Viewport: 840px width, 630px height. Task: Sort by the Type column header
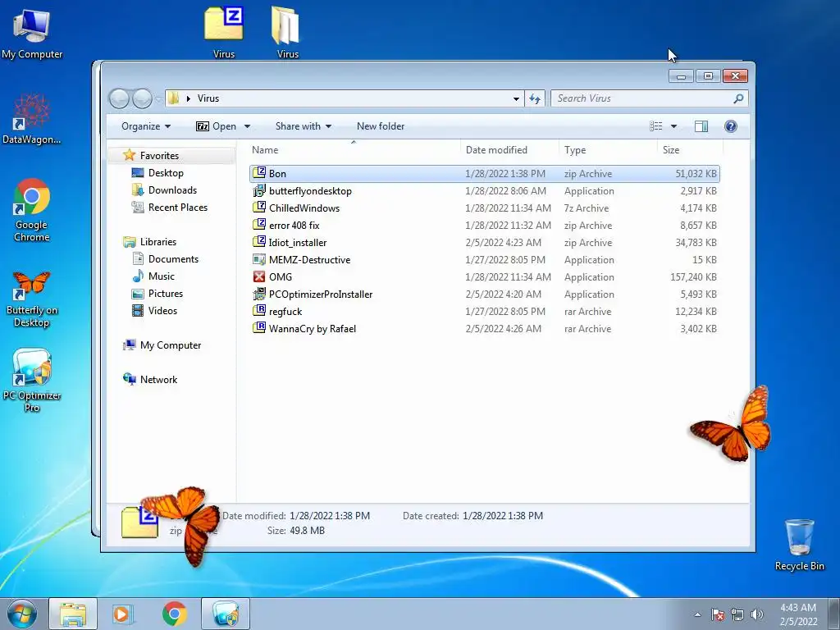(608, 150)
